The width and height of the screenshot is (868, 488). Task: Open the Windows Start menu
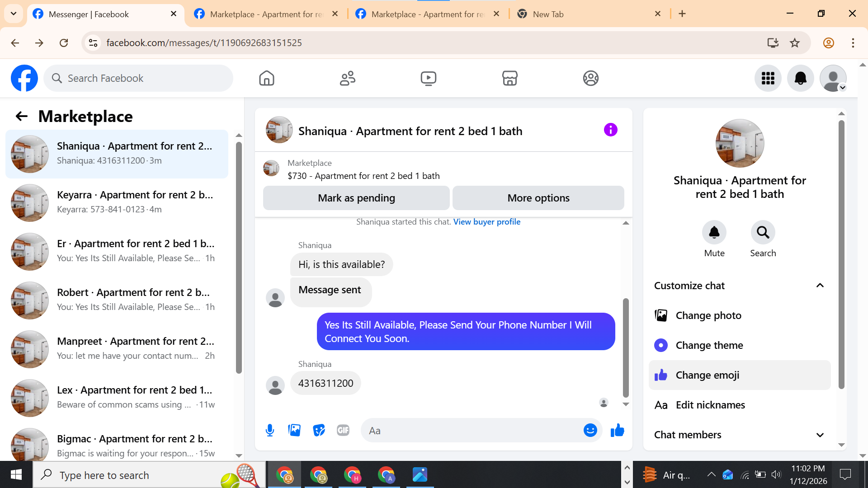coord(16,474)
